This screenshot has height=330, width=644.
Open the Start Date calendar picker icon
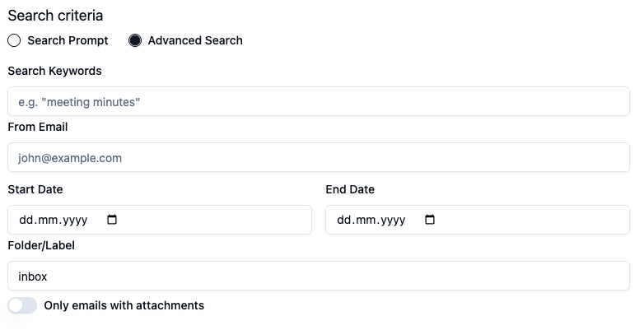(112, 220)
